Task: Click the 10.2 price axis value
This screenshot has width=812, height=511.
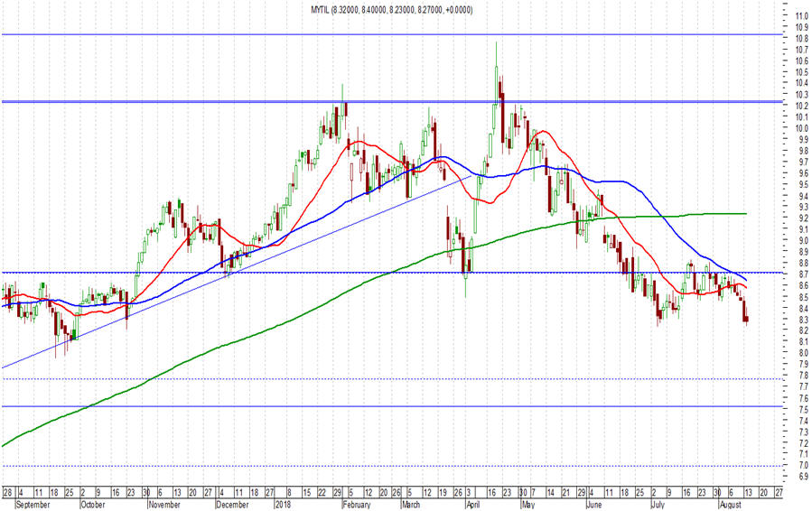Action: 802,106
